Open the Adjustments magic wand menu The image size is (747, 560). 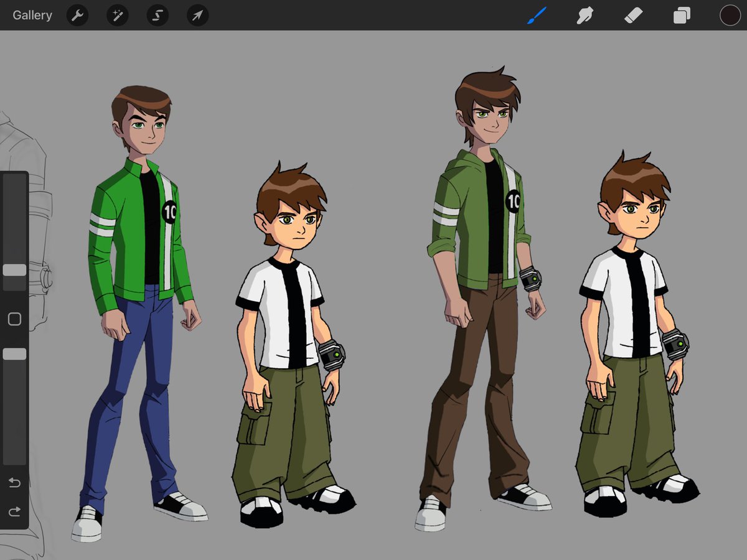(x=117, y=15)
